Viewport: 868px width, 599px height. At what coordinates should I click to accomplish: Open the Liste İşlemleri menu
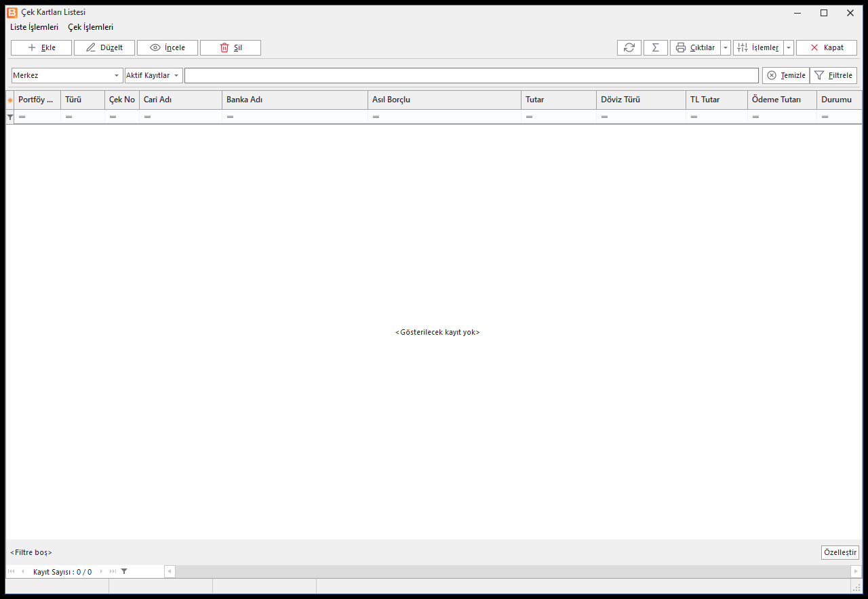(34, 27)
